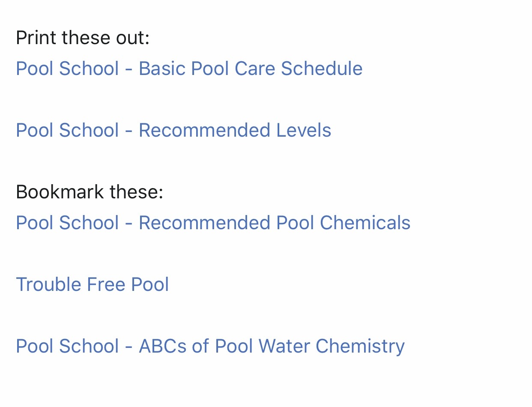Open the Basic Pool Care Schedule link

pyautogui.click(x=189, y=69)
